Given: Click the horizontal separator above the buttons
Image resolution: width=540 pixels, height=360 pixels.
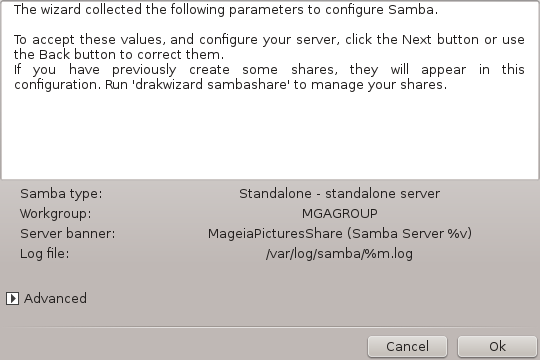Looking at the screenshot, I should tap(270, 327).
